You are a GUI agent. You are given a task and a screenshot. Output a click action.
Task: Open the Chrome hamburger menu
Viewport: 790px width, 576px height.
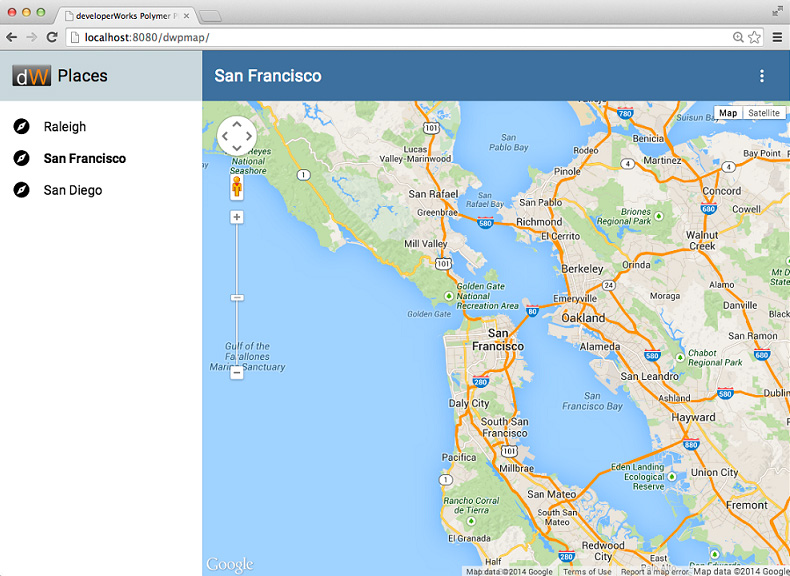pyautogui.click(x=777, y=37)
